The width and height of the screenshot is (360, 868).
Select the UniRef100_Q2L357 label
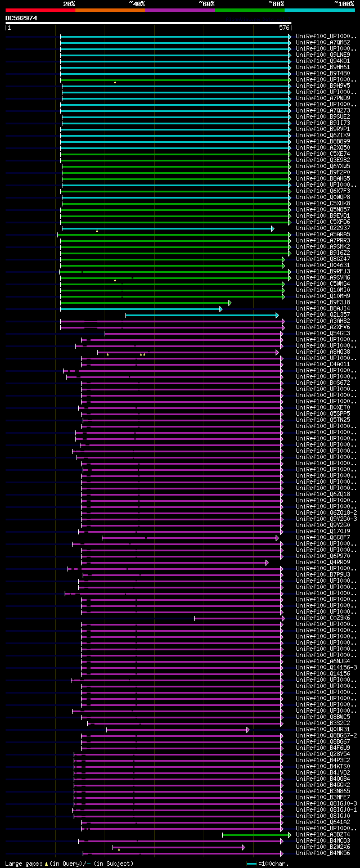323,314
